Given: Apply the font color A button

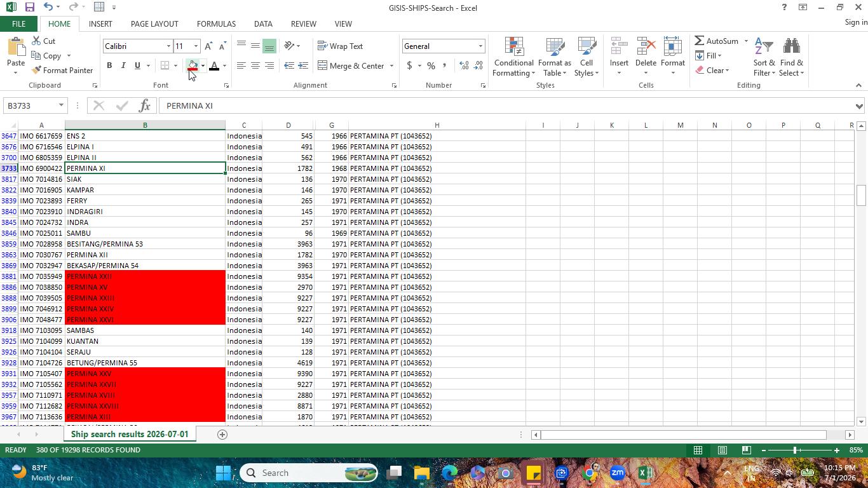Looking at the screenshot, I should (214, 65).
